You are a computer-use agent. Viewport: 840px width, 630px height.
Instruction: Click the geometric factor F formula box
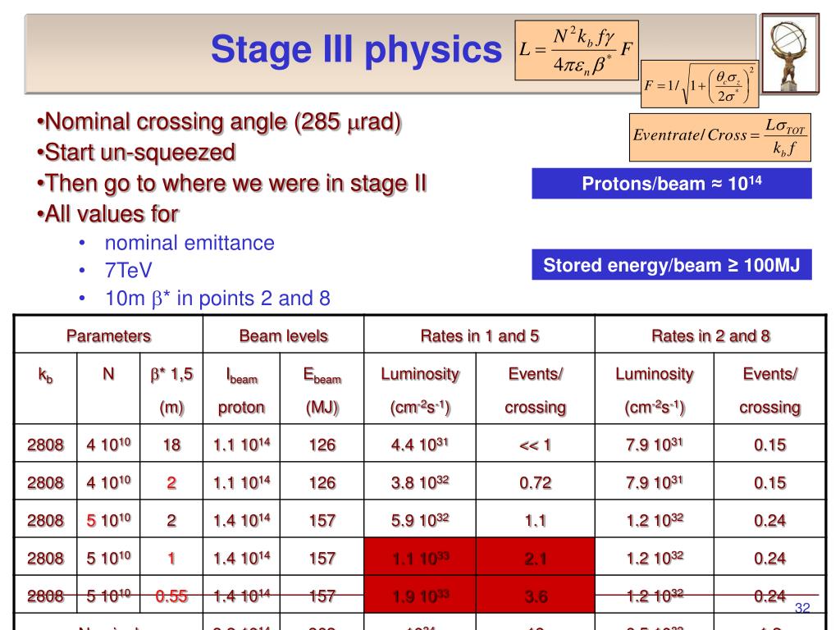pos(700,84)
